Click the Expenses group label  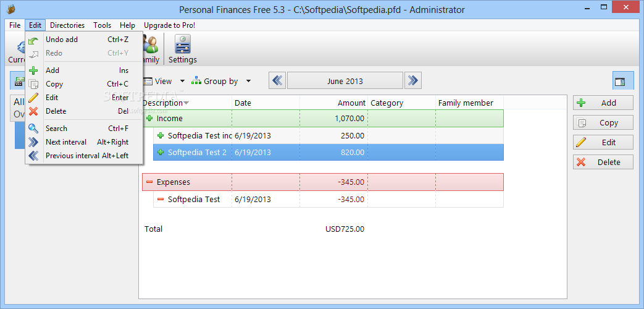click(x=174, y=182)
